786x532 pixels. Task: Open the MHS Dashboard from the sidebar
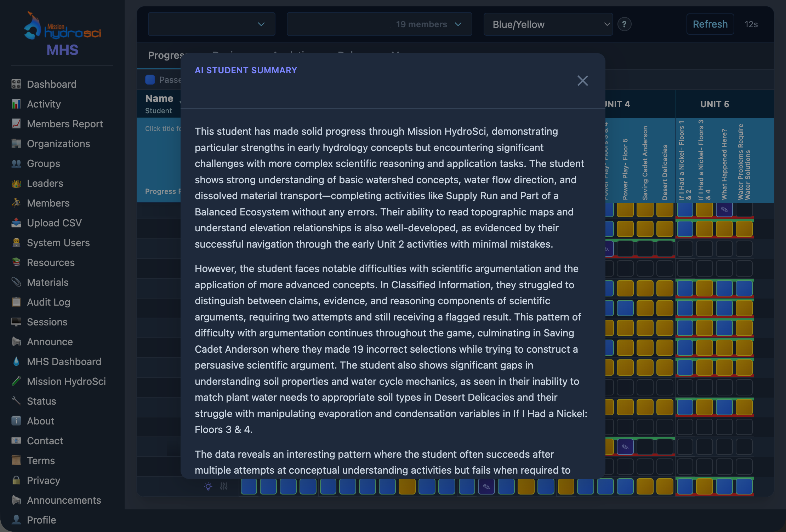point(64,362)
